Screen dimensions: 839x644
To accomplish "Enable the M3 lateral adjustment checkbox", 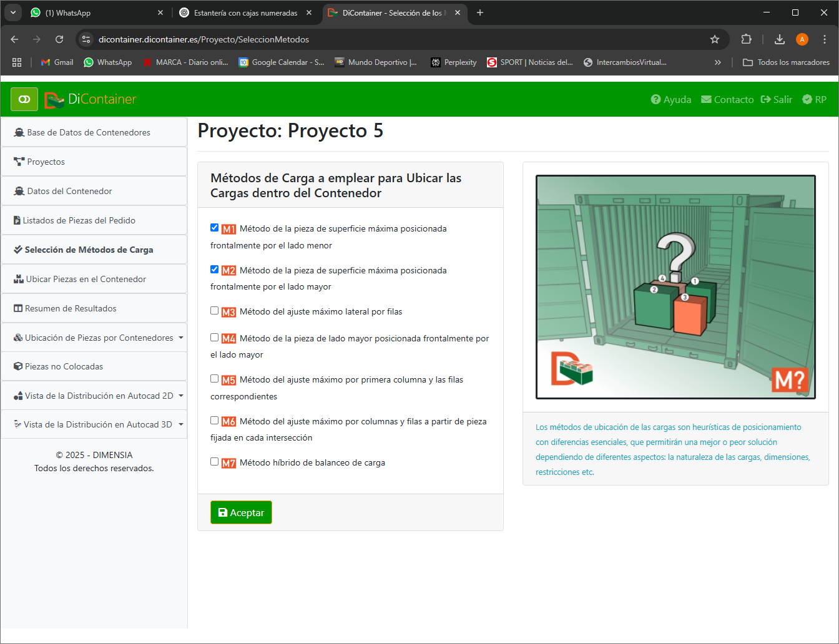I will [x=215, y=311].
